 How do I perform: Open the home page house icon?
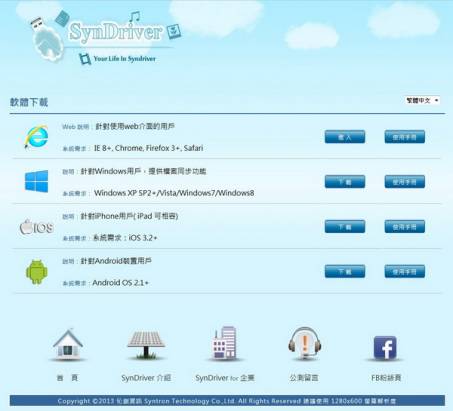point(68,344)
